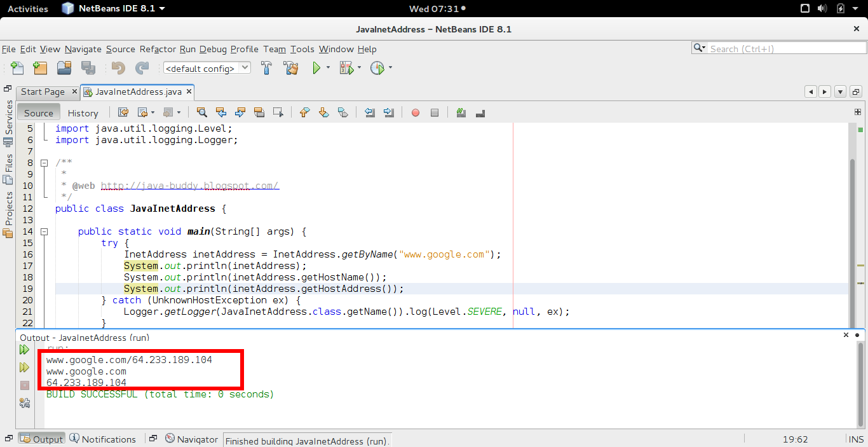
Task: Click the Open Project toolbar icon
Action: 64,67
